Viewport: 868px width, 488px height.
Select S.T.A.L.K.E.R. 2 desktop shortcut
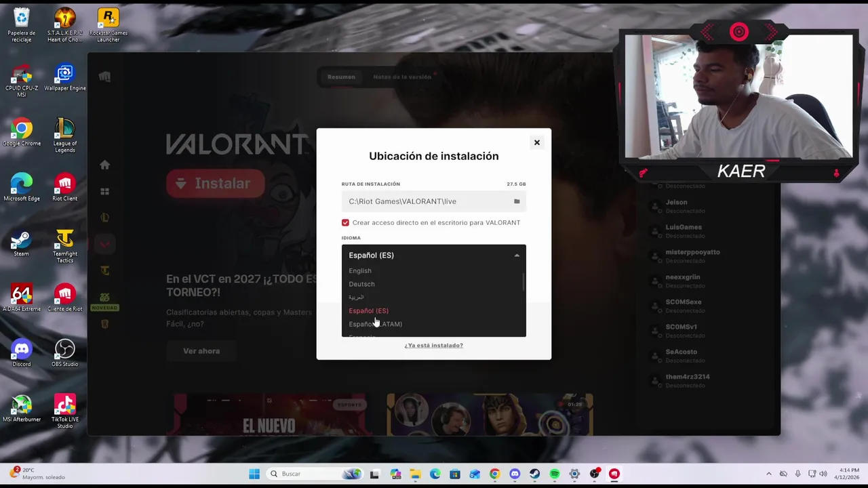coord(65,25)
